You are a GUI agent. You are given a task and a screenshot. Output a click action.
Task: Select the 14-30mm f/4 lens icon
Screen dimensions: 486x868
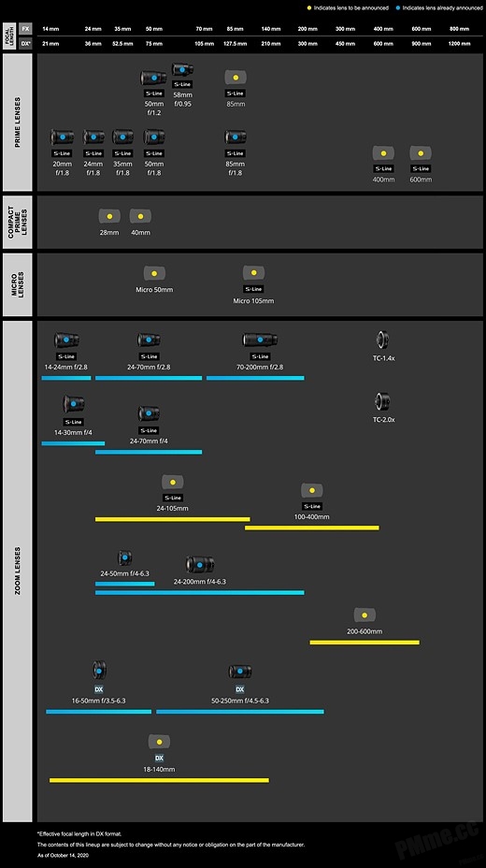coord(74,403)
